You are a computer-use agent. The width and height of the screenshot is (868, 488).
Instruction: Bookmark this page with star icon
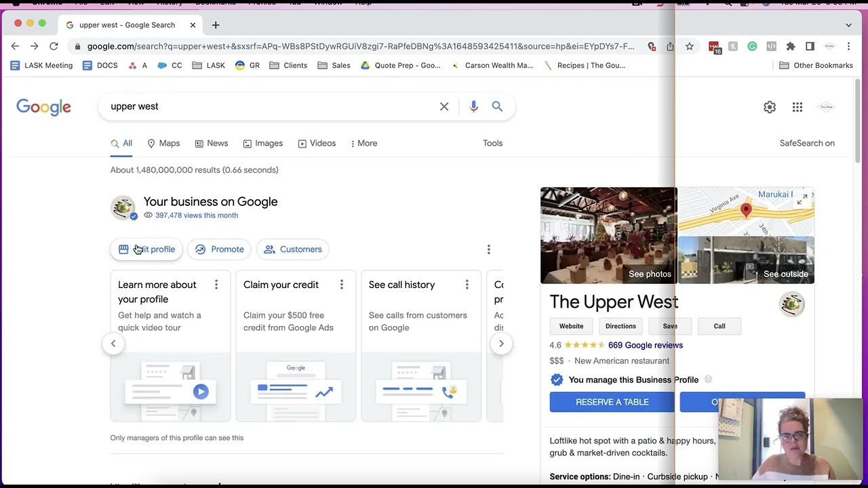click(x=690, y=46)
